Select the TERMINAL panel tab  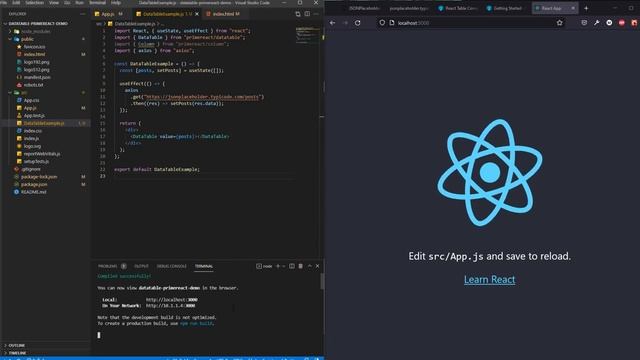(203, 266)
